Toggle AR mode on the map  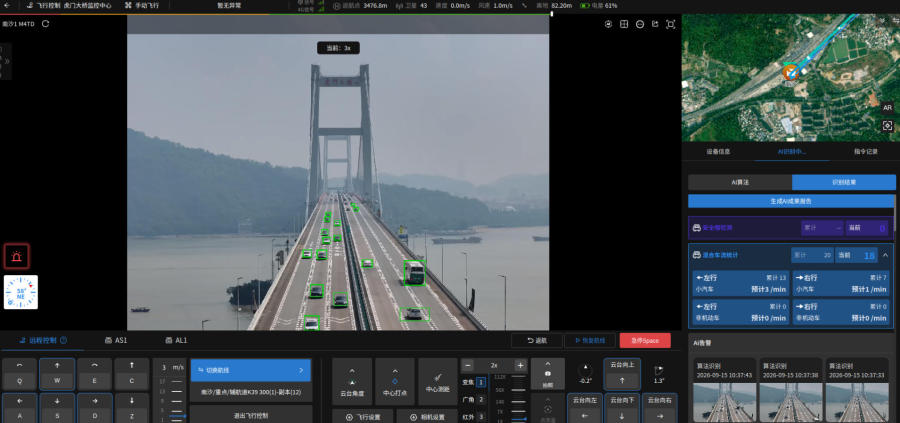[x=887, y=108]
